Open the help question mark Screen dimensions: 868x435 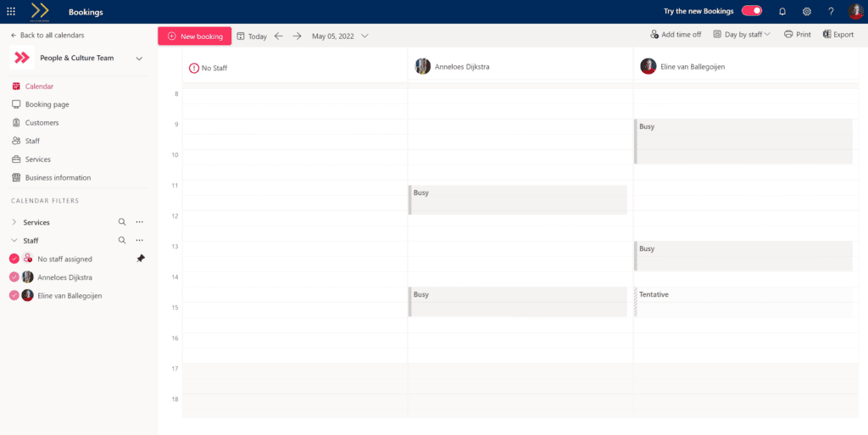tap(831, 12)
